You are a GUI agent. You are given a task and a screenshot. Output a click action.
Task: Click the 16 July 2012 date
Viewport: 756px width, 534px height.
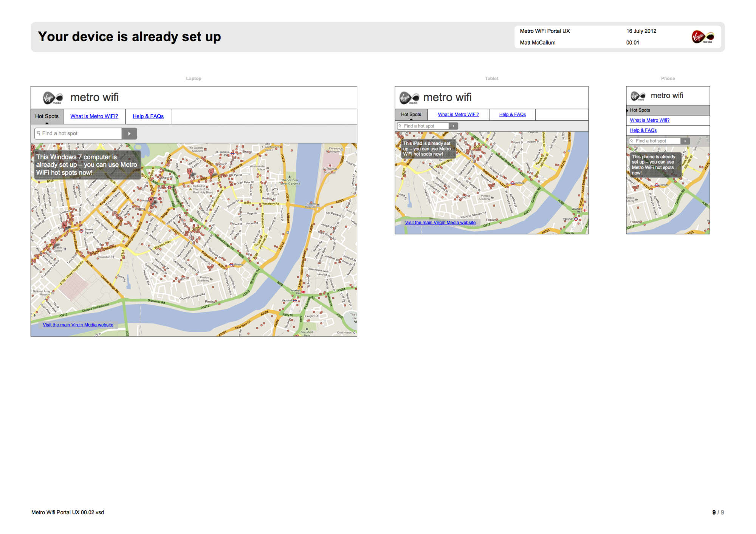pos(641,31)
